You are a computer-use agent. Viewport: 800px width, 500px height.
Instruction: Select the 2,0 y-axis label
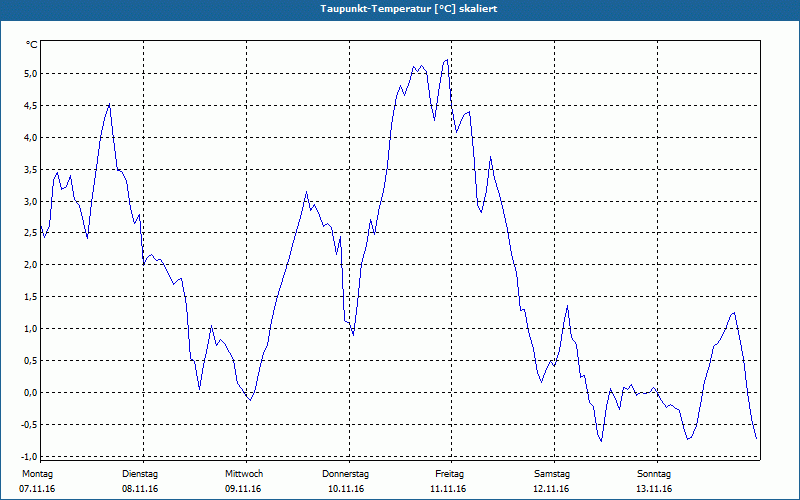pyautogui.click(x=30, y=265)
